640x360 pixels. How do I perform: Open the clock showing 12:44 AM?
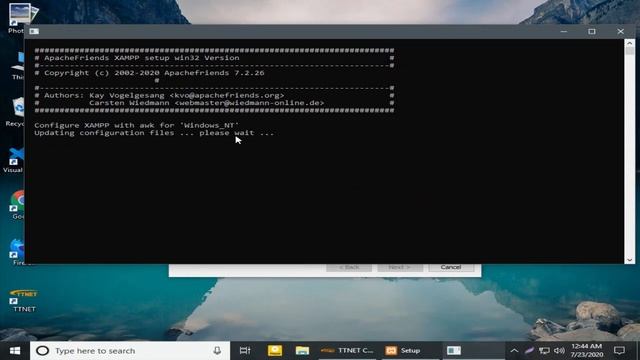tap(587, 351)
